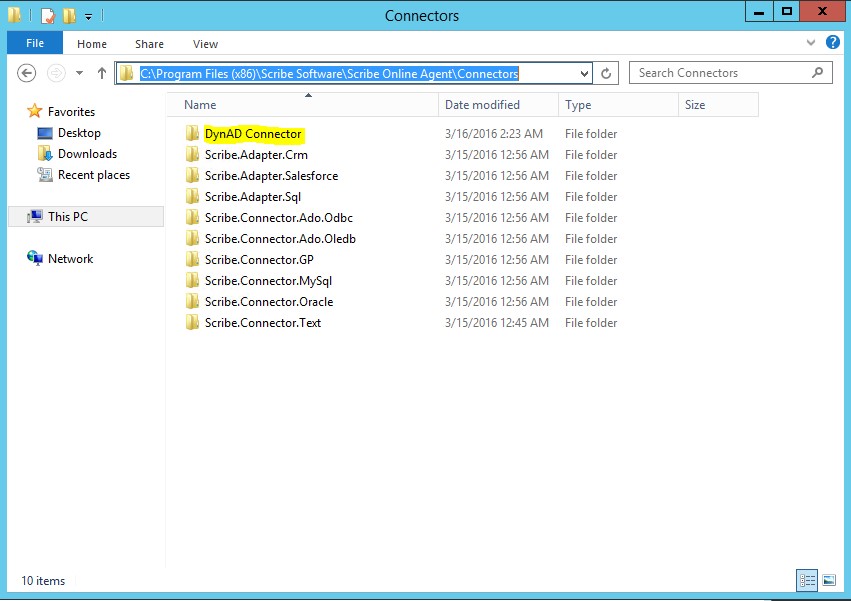Select the Scribe.Adapter.Crm folder name
The height and width of the screenshot is (601, 851).
[x=256, y=155]
